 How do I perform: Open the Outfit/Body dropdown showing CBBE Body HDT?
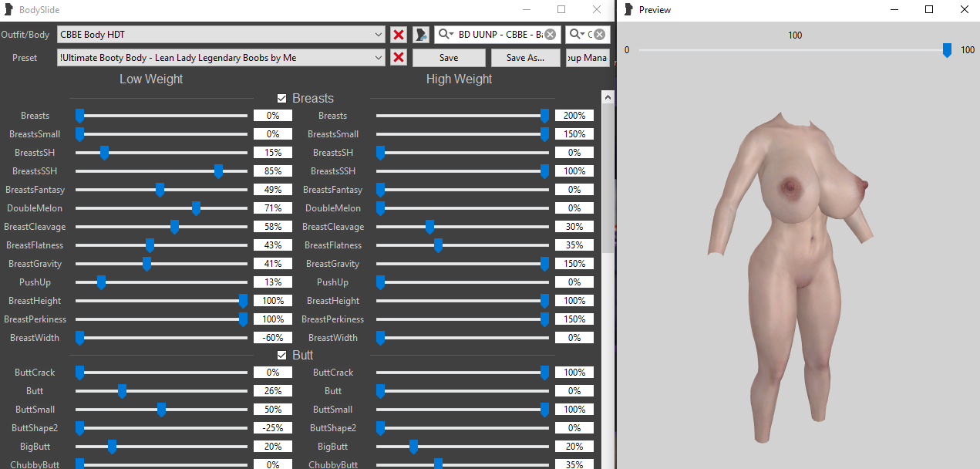(x=221, y=35)
